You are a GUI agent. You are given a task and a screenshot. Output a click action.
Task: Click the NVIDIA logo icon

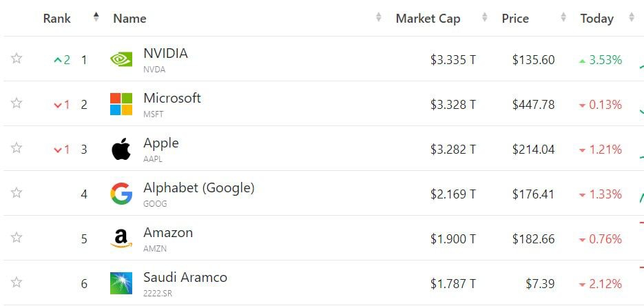pyautogui.click(x=121, y=59)
